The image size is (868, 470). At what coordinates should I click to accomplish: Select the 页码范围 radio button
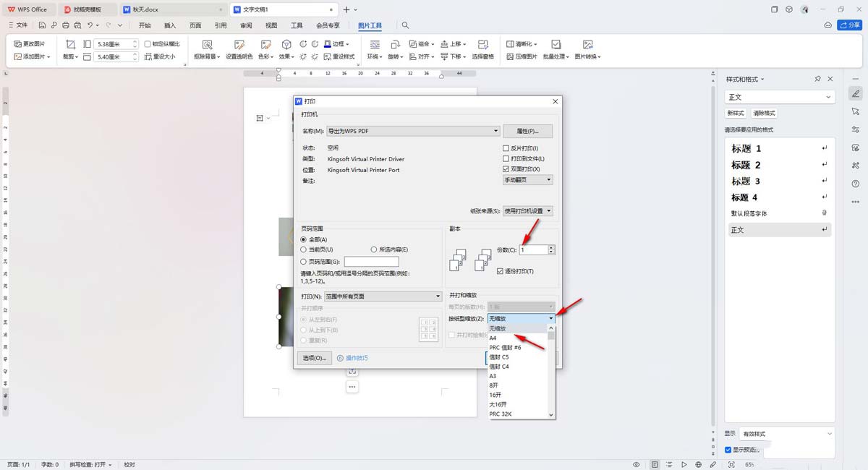tap(304, 261)
